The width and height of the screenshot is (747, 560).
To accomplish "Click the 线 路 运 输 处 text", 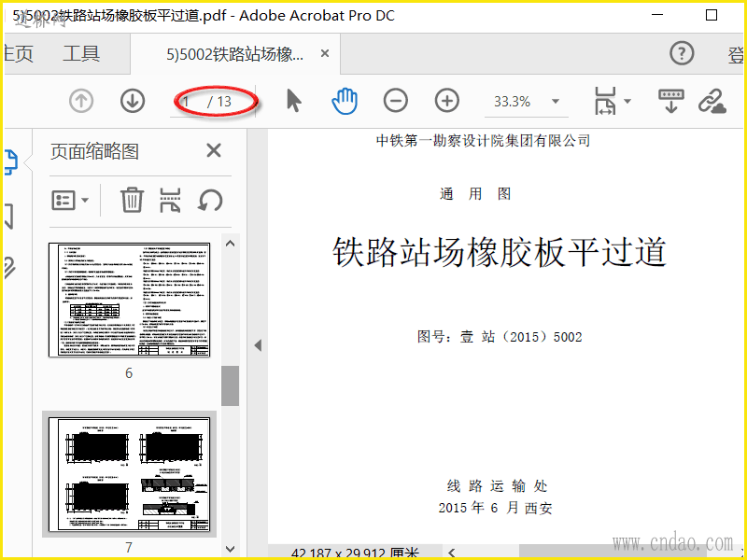I will coord(498,486).
